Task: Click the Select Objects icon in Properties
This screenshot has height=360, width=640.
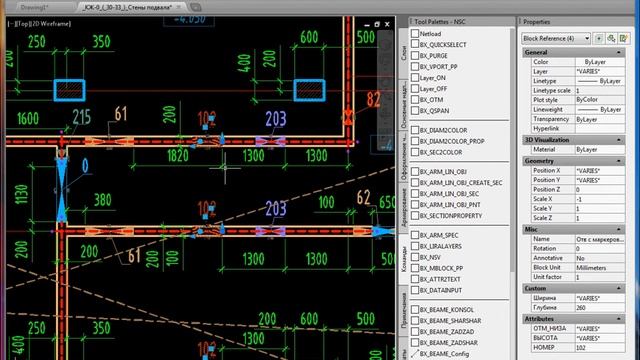Action: click(x=611, y=38)
